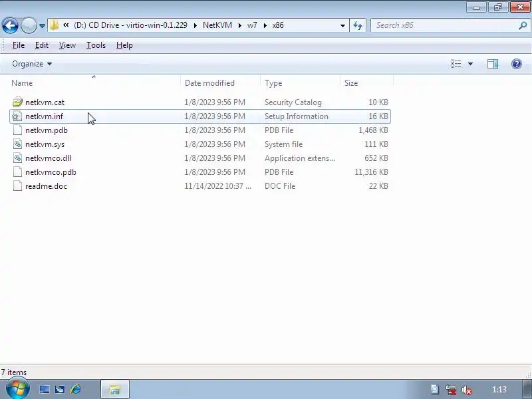
Task: Open the Action Center tray icon
Action: point(435,390)
